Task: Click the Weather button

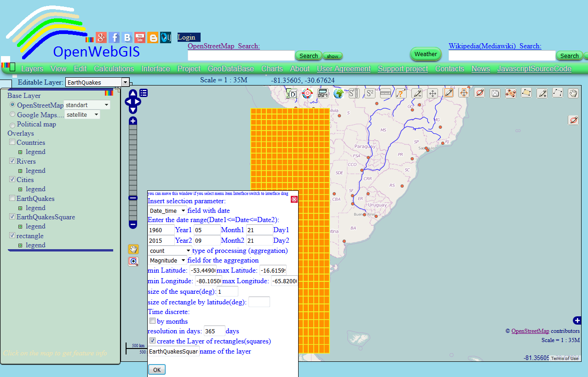Action: coord(426,54)
